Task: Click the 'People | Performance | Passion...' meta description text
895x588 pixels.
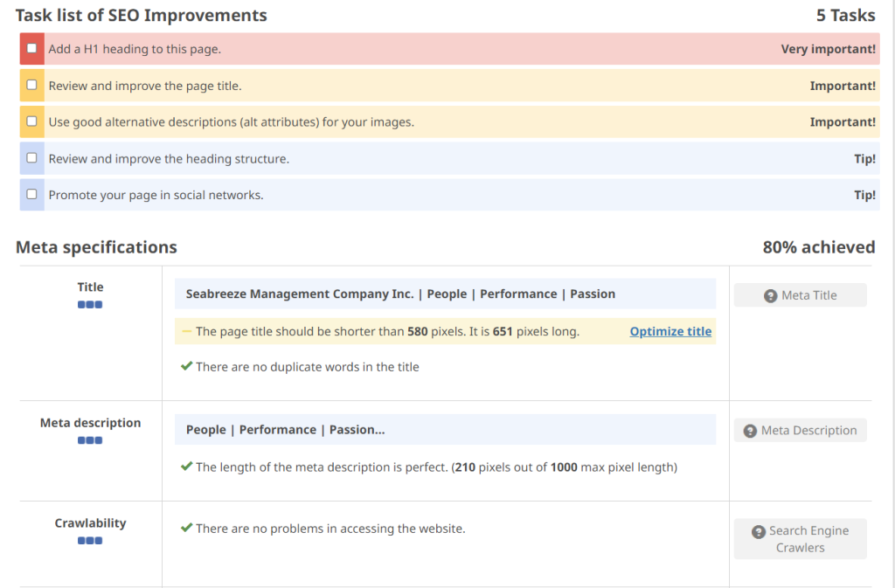Action: (286, 430)
